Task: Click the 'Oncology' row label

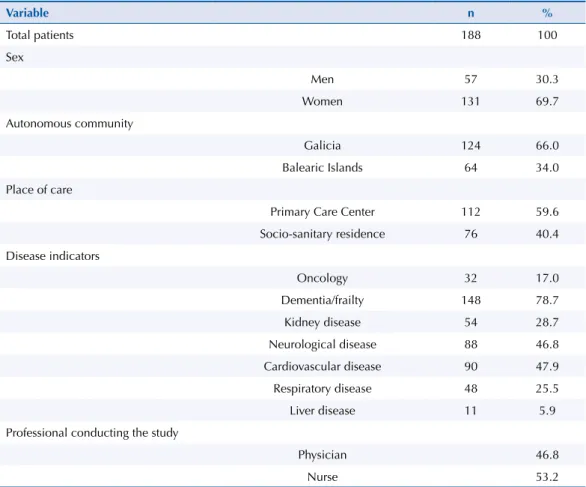Action: [322, 278]
